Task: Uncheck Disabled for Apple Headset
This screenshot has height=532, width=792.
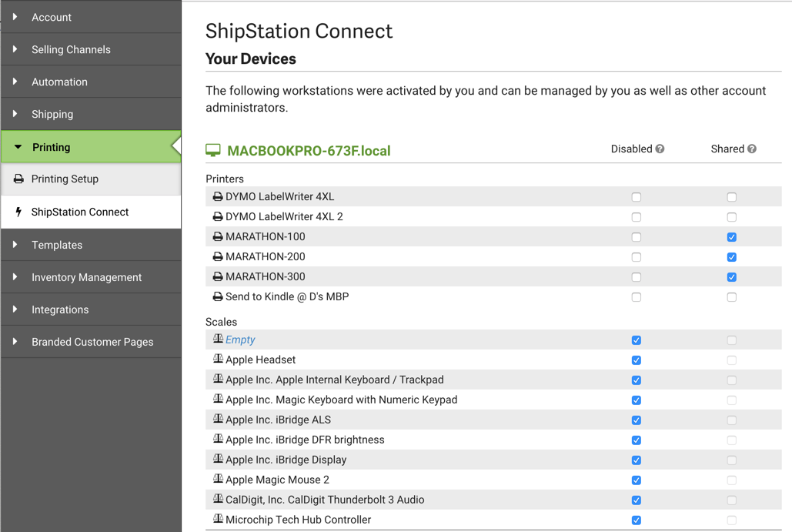Action: [636, 360]
